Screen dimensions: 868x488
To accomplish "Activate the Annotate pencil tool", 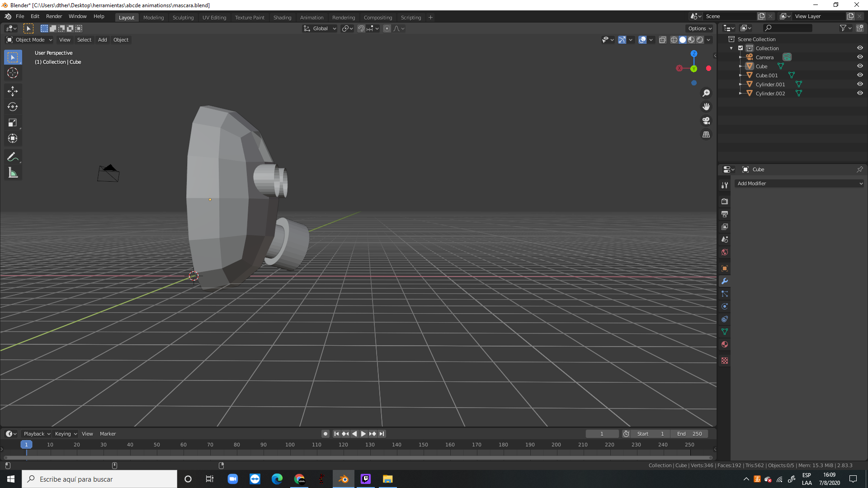I will pos(12,157).
